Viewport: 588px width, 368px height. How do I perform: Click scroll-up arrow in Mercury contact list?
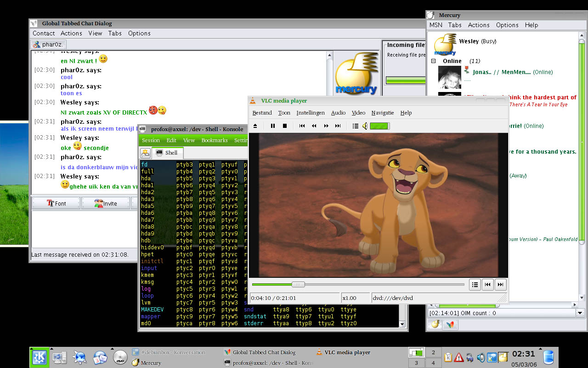582,34
